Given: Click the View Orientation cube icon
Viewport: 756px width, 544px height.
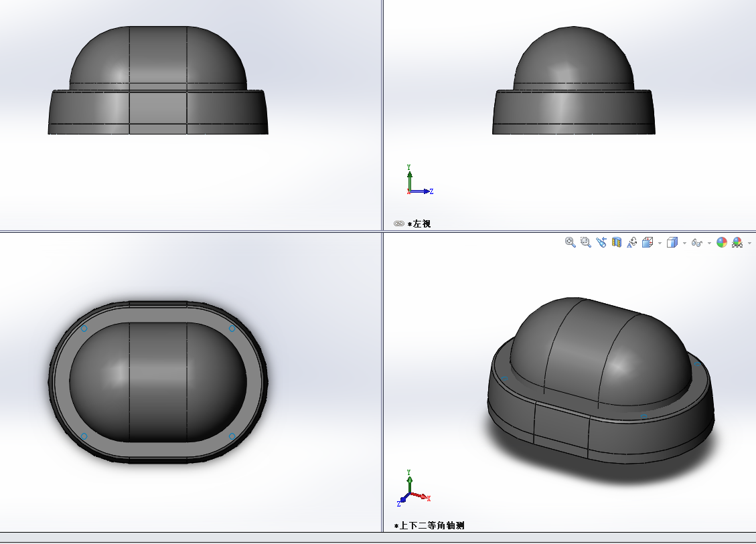Looking at the screenshot, I should point(648,242).
